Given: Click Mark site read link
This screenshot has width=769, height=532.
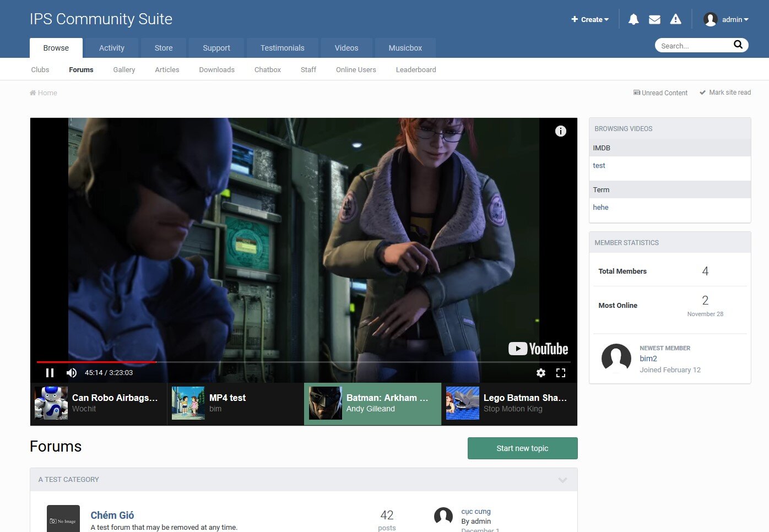Looking at the screenshot, I should click(725, 93).
